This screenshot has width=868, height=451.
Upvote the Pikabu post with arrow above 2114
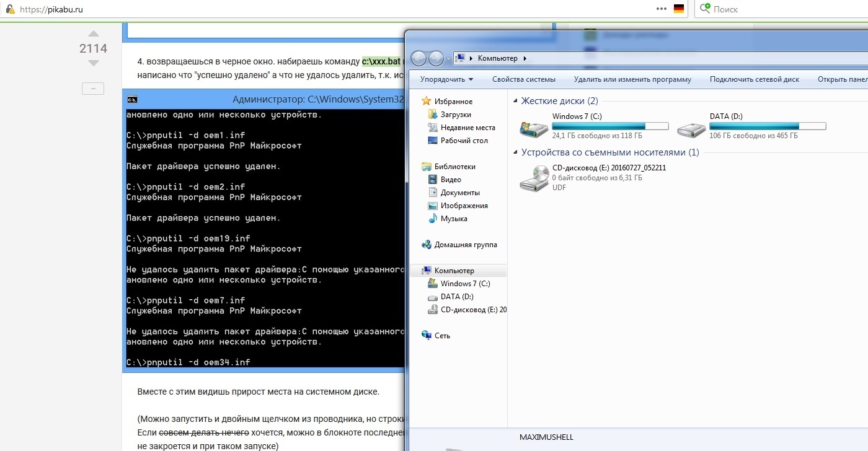[93, 34]
